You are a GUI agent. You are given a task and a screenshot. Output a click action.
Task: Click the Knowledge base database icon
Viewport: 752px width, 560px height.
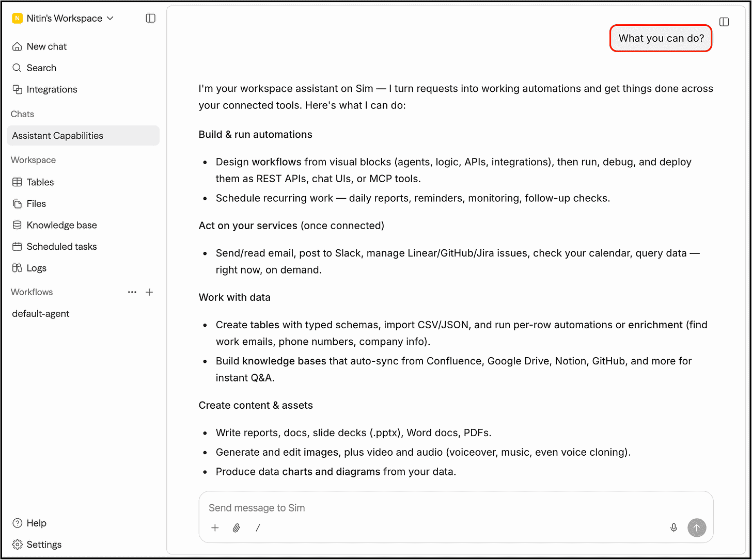(x=17, y=225)
